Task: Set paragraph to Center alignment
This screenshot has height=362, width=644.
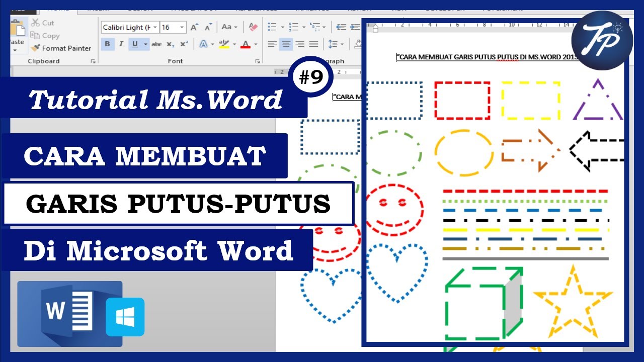Action: (x=286, y=44)
